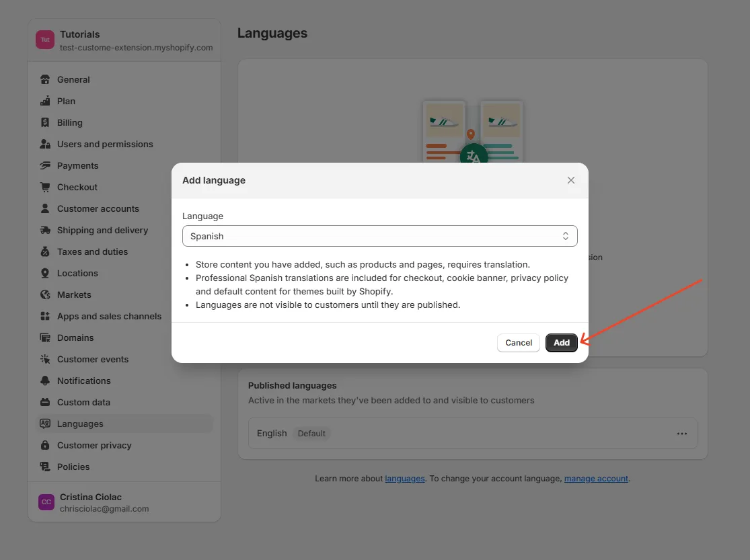750x560 pixels.
Task: Click the manage account link
Action: (x=596, y=478)
